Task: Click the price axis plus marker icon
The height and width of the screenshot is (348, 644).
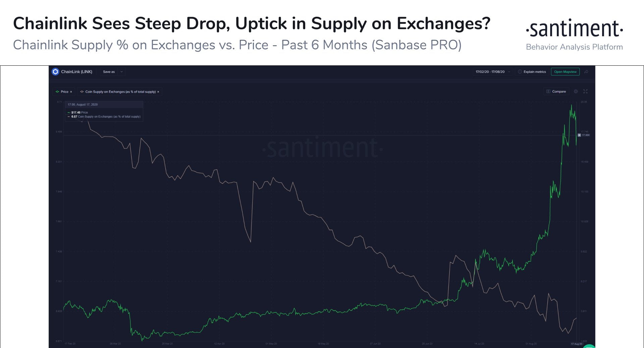Action: point(579,135)
